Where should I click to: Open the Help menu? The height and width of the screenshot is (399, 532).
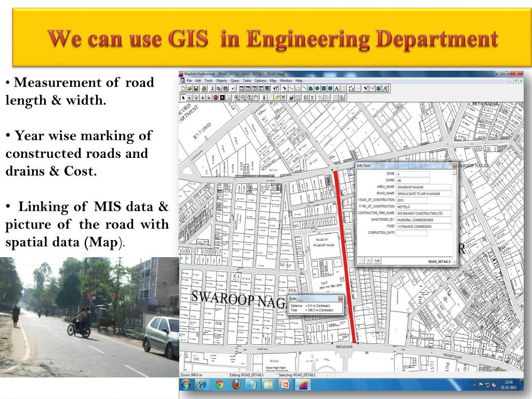point(299,81)
